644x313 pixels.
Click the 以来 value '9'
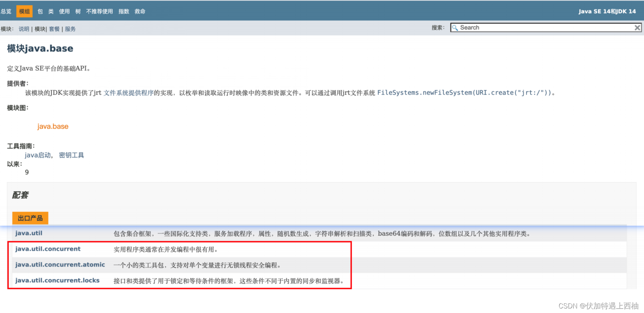(x=27, y=172)
